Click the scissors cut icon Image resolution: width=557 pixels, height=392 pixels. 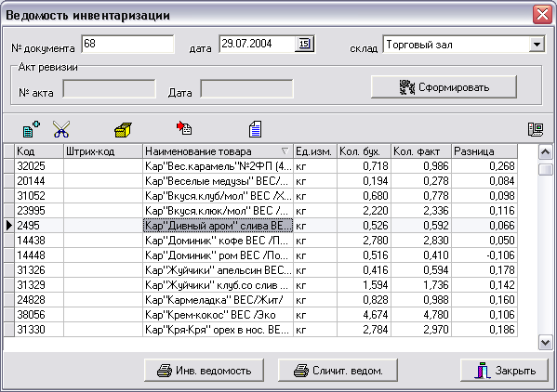[x=61, y=129]
